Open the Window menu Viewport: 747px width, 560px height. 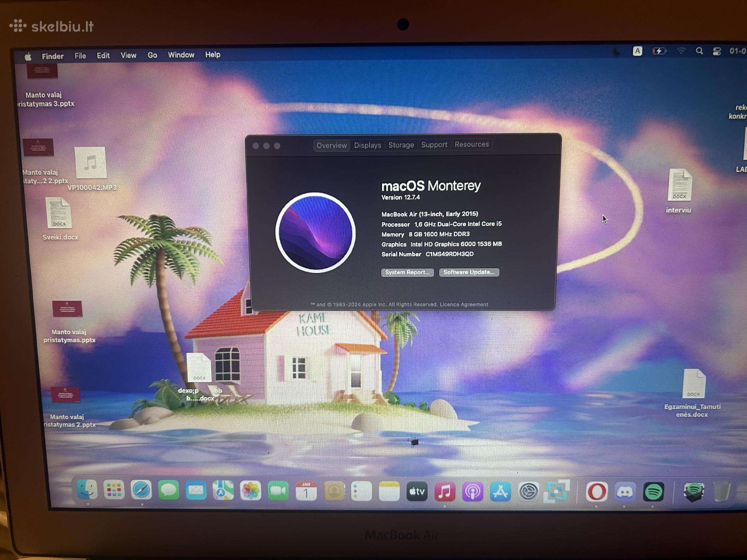click(x=181, y=55)
